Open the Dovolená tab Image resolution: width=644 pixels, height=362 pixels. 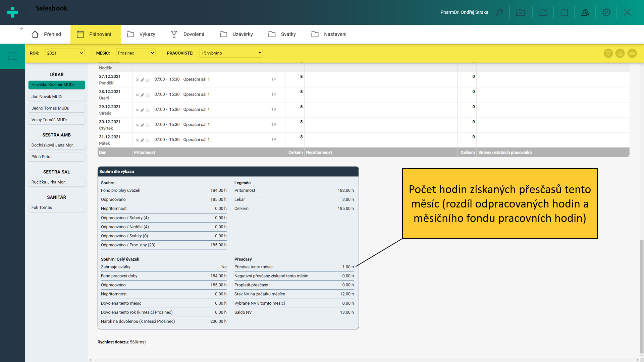click(x=187, y=34)
